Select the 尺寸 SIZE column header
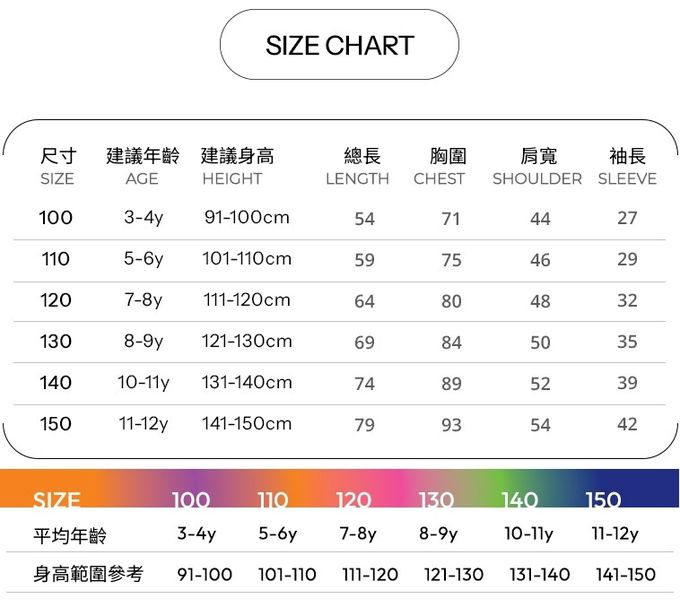This screenshot has width=680, height=607. pos(57,167)
